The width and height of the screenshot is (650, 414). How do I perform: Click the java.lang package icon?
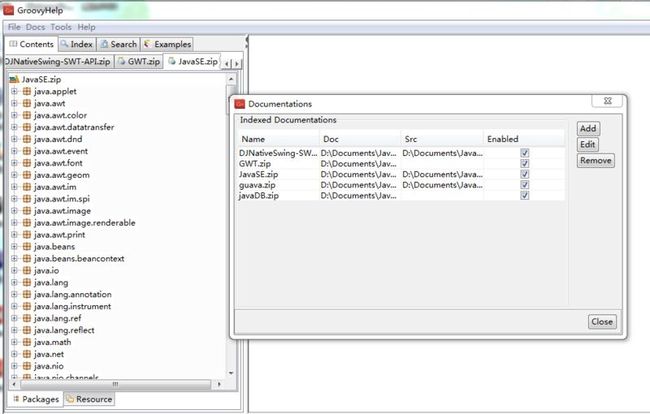pyautogui.click(x=27, y=282)
